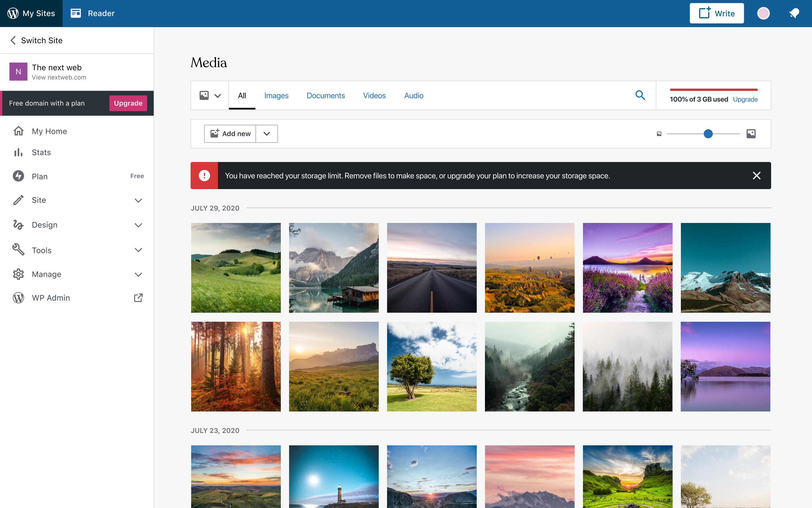Viewport: 812px width, 508px height.
Task: Click the Stats bar chart icon
Action: click(18, 152)
